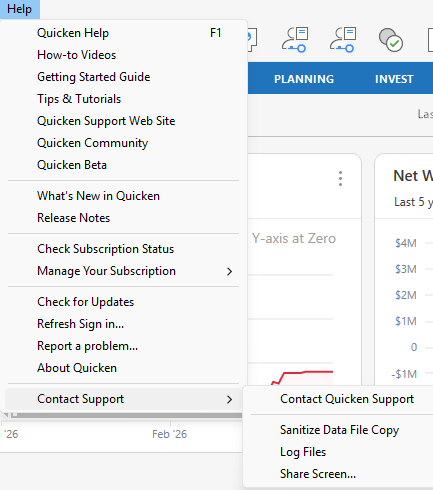Click the -$1M axis value

point(404,374)
